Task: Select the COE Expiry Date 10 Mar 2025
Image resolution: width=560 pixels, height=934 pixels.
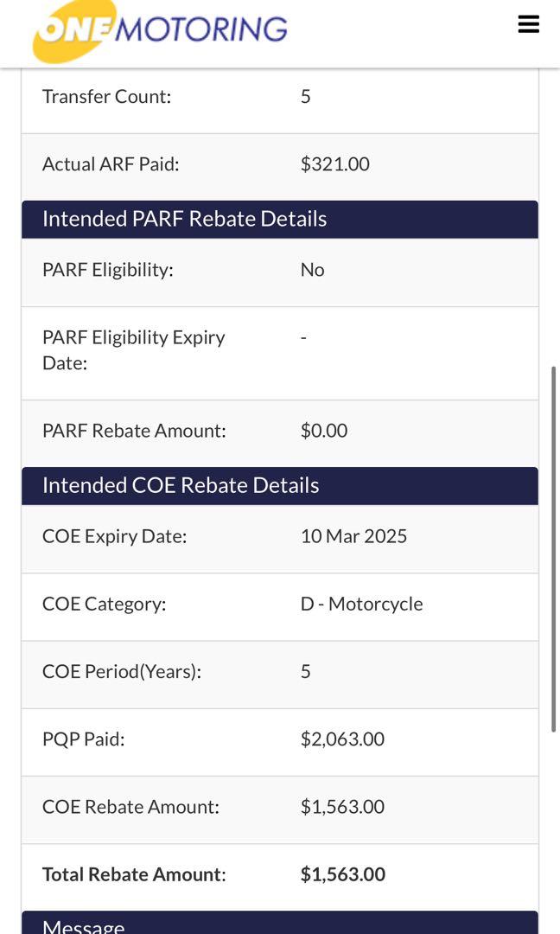Action: (x=353, y=536)
